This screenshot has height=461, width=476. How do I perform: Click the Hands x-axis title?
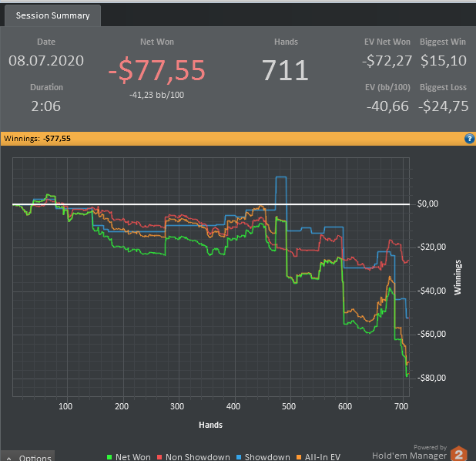click(211, 425)
